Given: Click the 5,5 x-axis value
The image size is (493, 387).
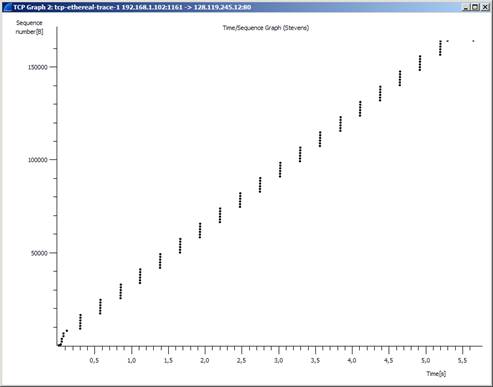Looking at the screenshot, I should [462, 361].
